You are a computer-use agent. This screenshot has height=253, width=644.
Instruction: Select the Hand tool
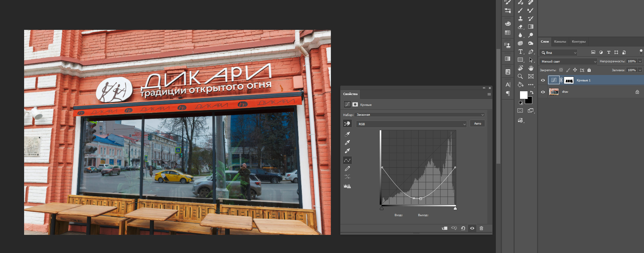pos(531,68)
